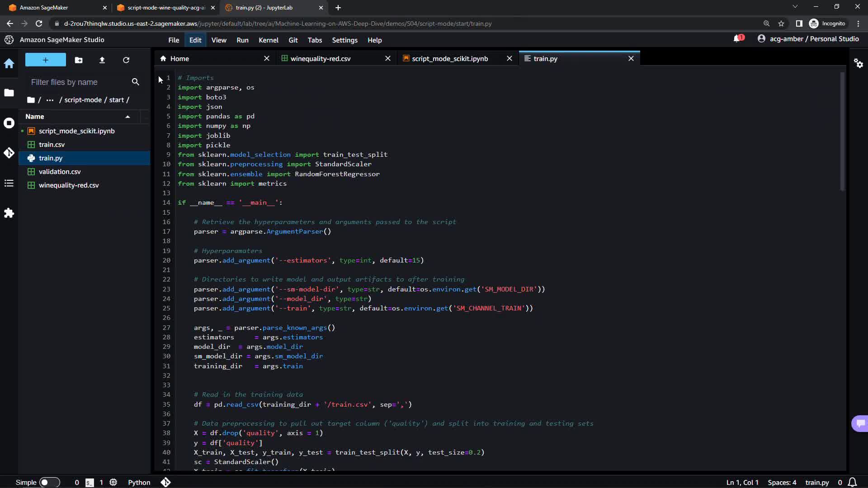Click the editor vertical scrollbar
868x488 pixels.
[842, 131]
